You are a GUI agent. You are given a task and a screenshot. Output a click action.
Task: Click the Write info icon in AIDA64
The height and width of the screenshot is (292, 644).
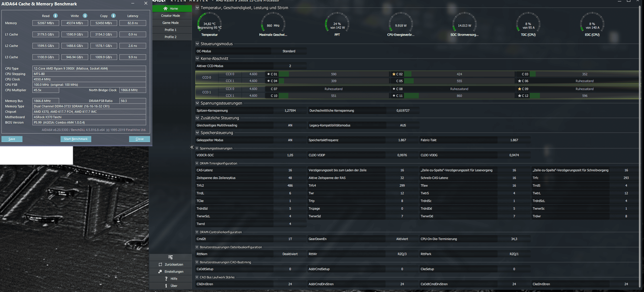[x=85, y=16]
